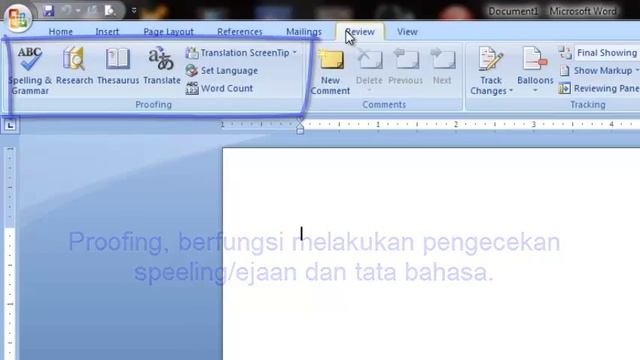Open Customize Quick Access Toolbar dropdown
640x360 pixels.
[133, 11]
